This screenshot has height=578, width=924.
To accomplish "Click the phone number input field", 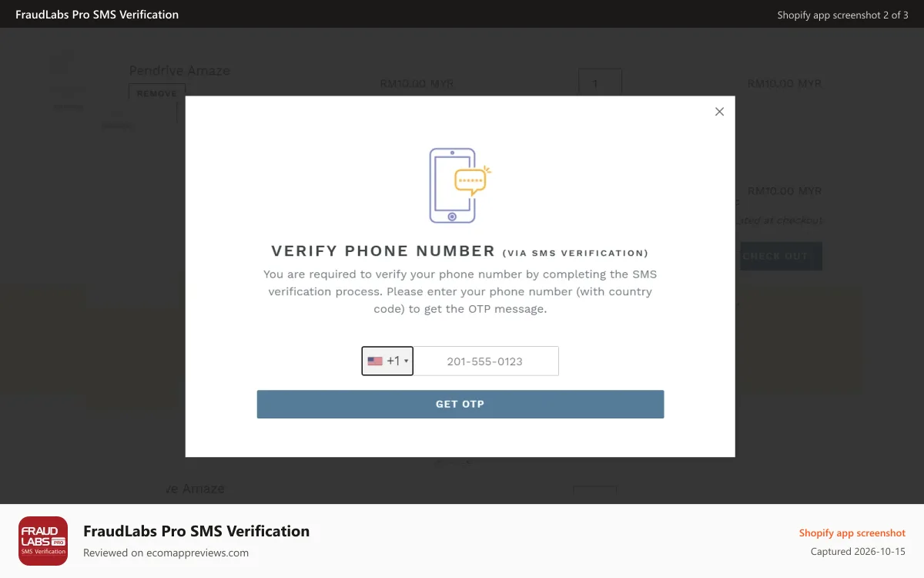I will click(x=487, y=361).
